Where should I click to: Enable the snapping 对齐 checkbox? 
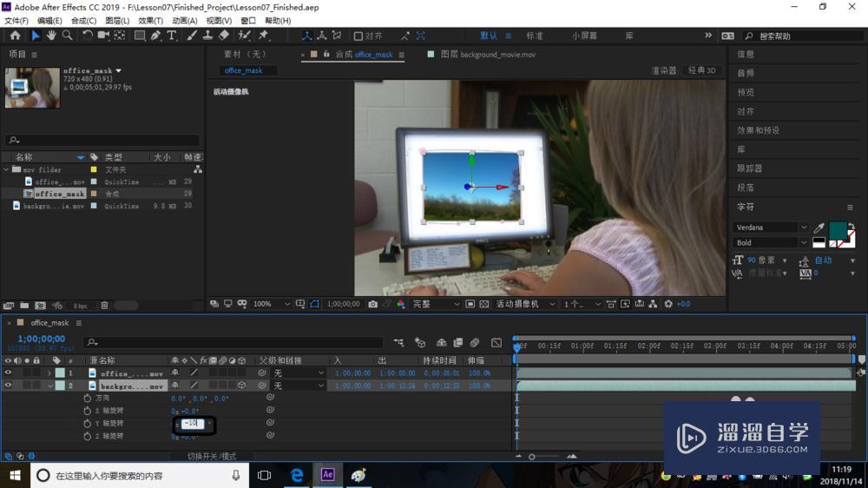358,36
